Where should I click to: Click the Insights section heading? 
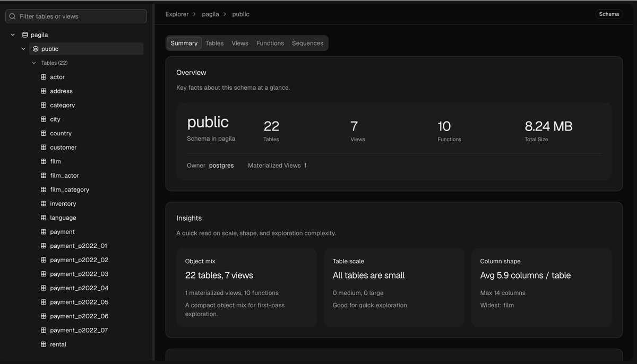(189, 218)
